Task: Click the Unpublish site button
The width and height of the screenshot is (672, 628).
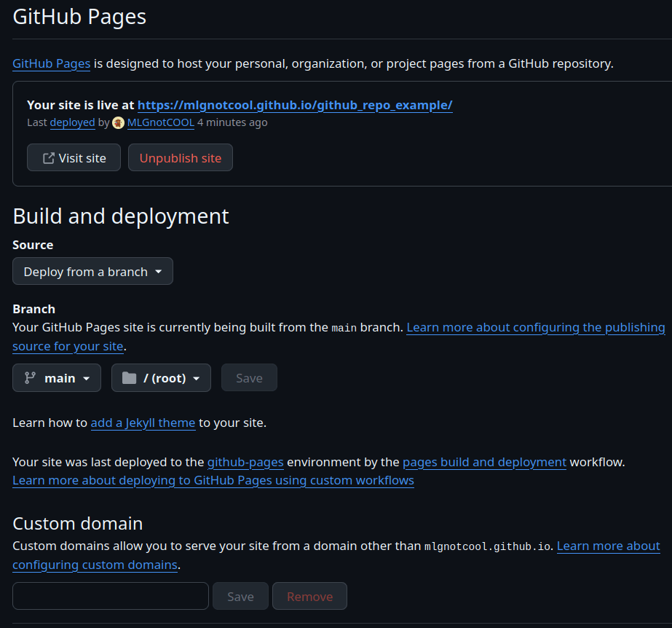Action: click(181, 157)
